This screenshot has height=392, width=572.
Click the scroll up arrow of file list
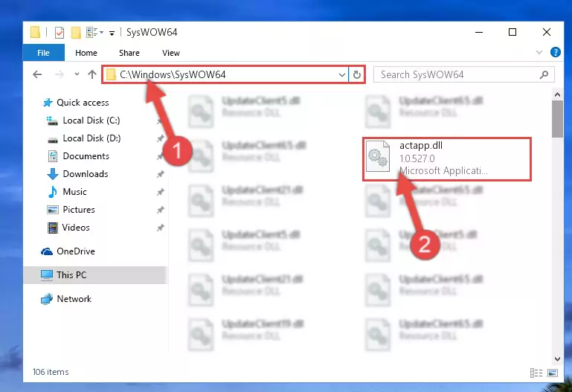(x=557, y=94)
